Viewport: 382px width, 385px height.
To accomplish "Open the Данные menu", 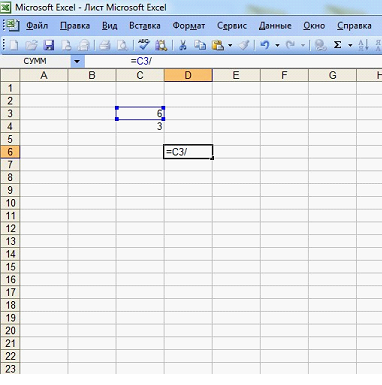I will click(x=275, y=26).
